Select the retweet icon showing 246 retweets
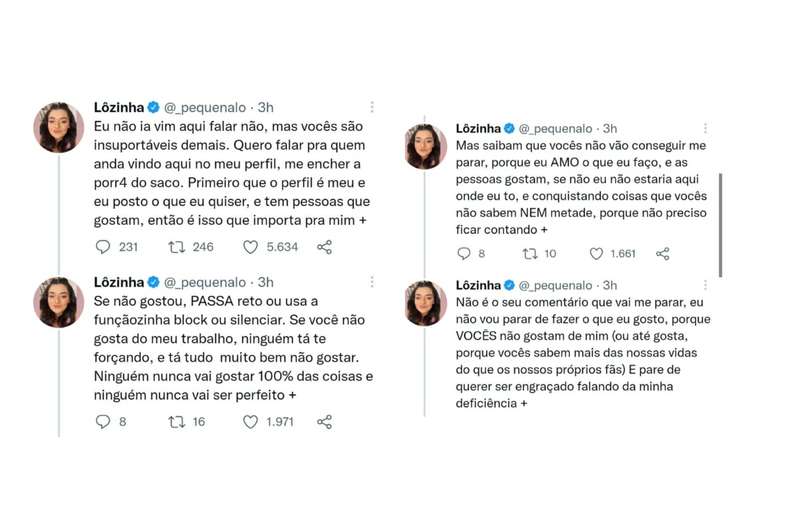Viewport: 798px width, 532px height. (176, 247)
